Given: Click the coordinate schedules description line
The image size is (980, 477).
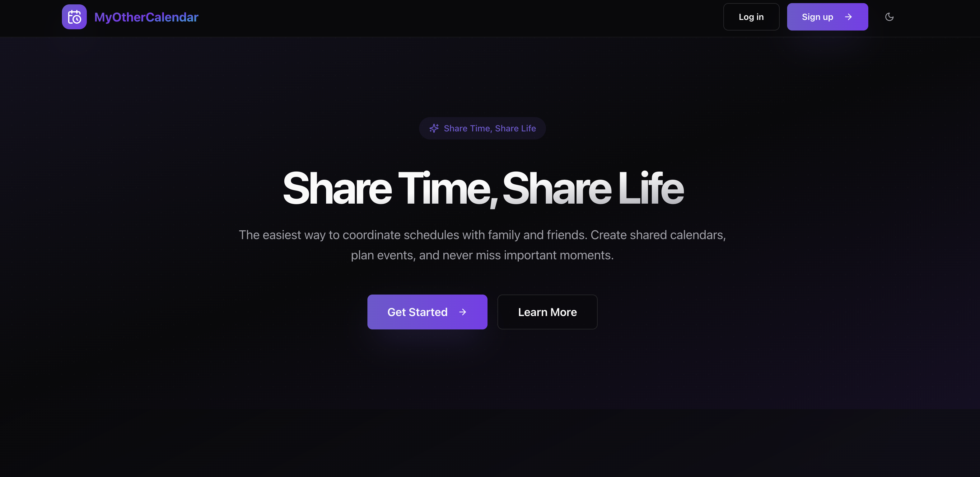Looking at the screenshot, I should pos(482,235).
